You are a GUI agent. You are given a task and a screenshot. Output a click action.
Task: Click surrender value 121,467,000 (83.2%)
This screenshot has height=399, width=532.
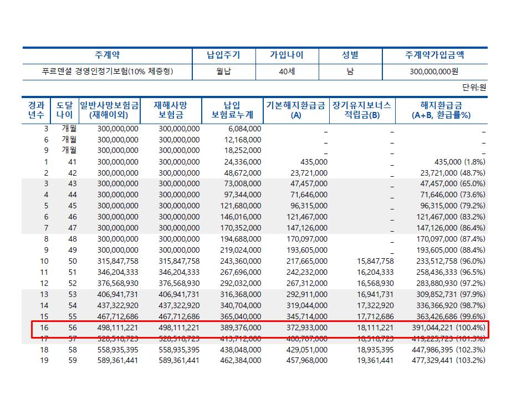click(451, 217)
